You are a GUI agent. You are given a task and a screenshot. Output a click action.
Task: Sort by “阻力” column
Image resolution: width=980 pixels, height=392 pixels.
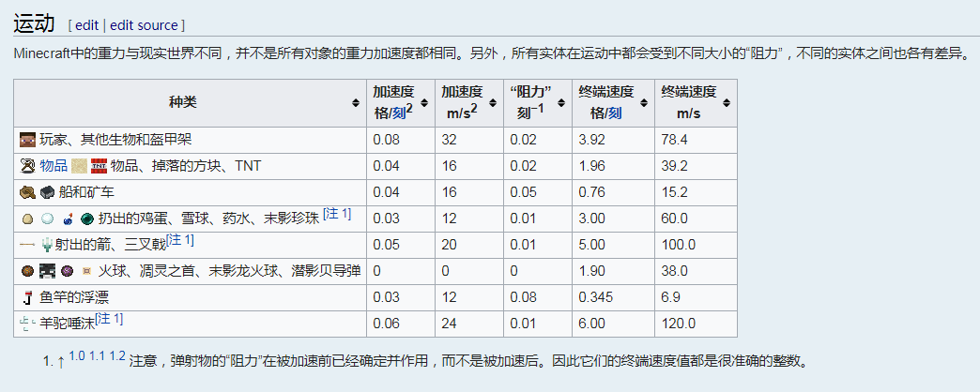coord(560,103)
